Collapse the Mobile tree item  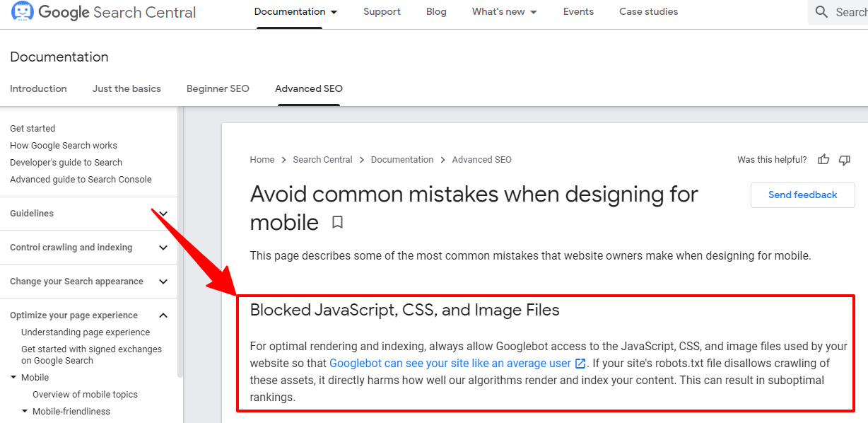[13, 378]
